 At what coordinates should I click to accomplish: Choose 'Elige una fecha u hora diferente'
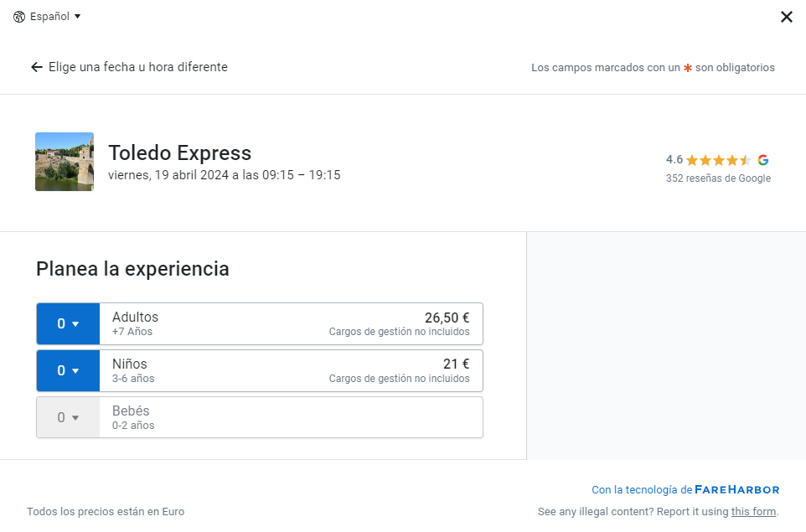coord(137,67)
